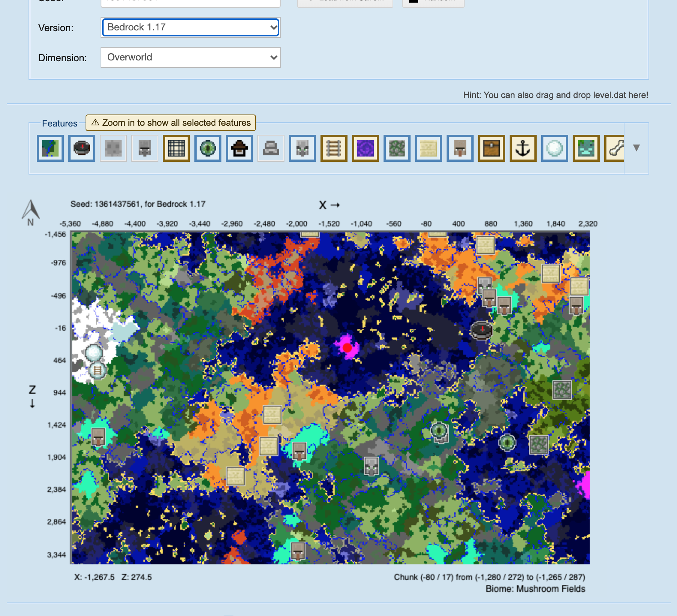The height and width of the screenshot is (616, 677).
Task: Toggle the Fossil bone feature icon
Action: 614,148
